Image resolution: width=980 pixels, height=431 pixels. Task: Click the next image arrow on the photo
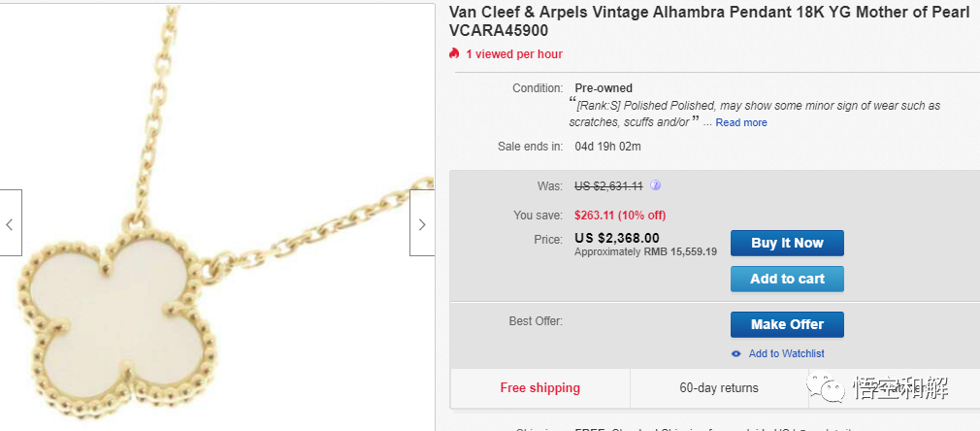pyautogui.click(x=422, y=223)
